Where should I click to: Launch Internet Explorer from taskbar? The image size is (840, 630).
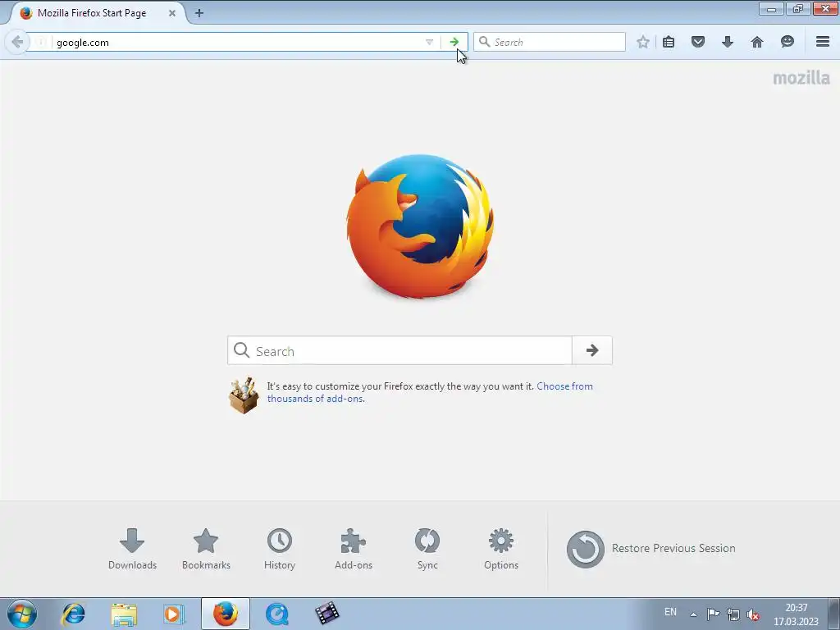(73, 614)
